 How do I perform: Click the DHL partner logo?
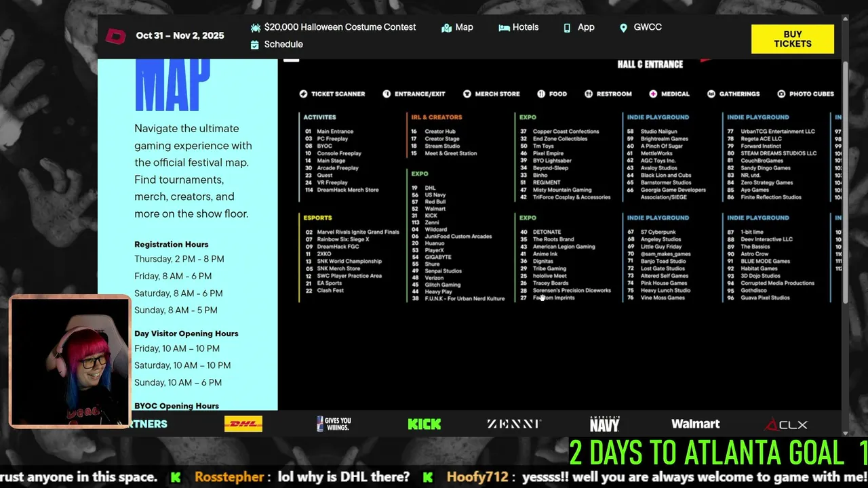coord(243,424)
